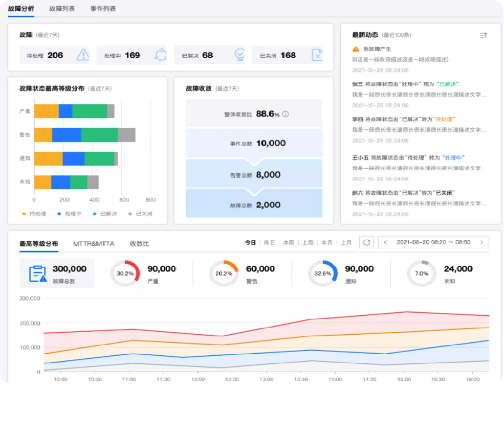Click the sync icon next to 处理中
The height and width of the screenshot is (437, 504).
160,55
